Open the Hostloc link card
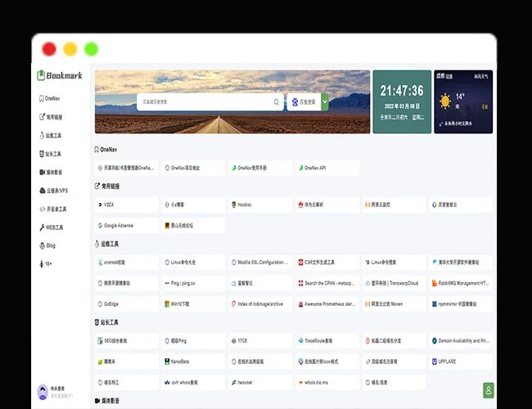The height and width of the screenshot is (409, 532). 260,204
